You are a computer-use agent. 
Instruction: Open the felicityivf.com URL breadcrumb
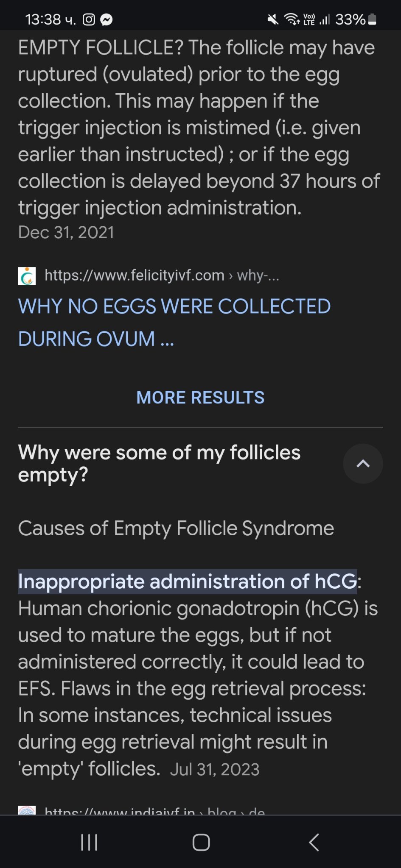[x=162, y=276]
